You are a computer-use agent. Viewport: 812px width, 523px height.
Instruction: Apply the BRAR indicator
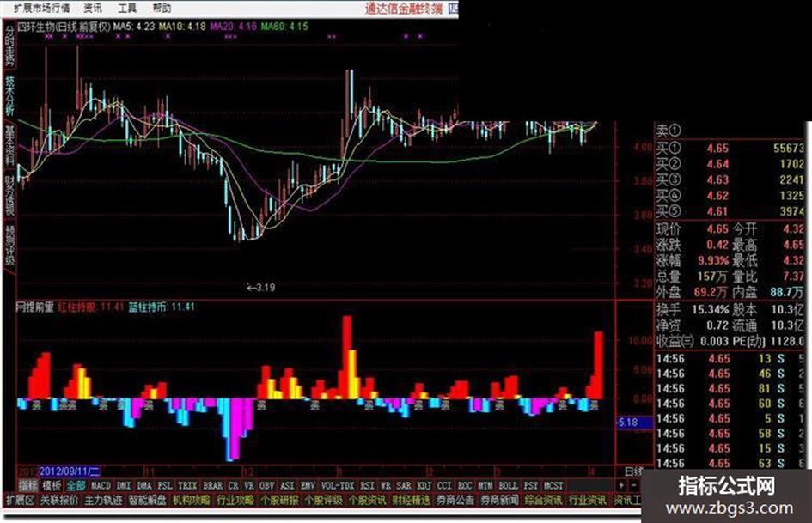(x=212, y=486)
